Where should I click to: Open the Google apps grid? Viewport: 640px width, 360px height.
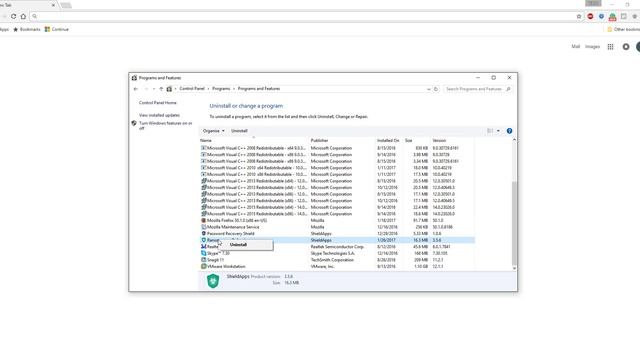(x=610, y=47)
